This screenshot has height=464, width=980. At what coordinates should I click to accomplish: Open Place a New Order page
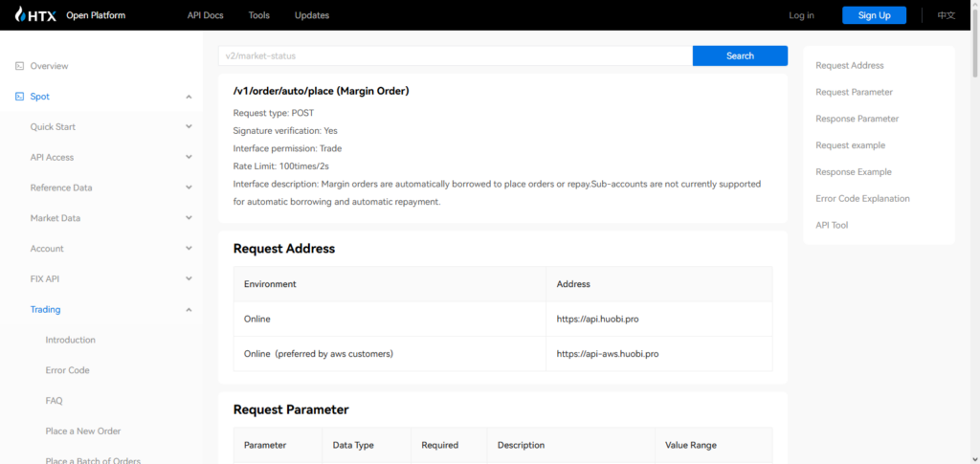coord(83,431)
